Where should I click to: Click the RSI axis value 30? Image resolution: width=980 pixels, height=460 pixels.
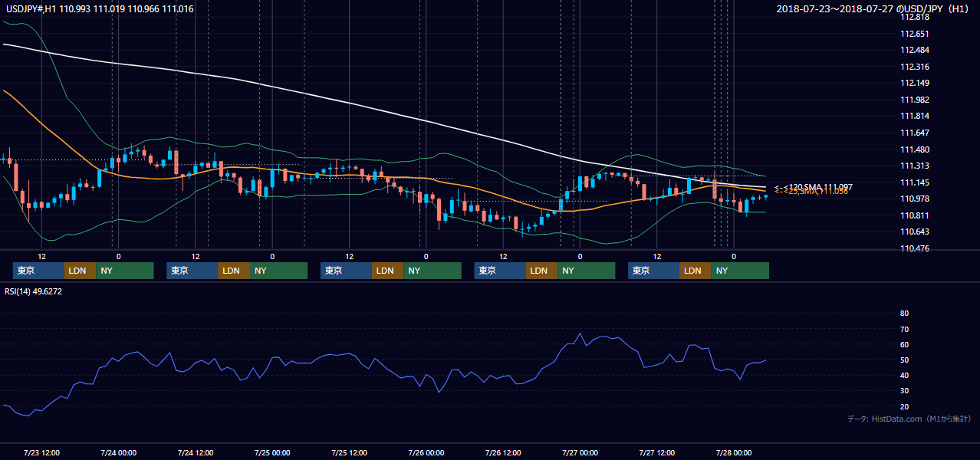(x=904, y=391)
